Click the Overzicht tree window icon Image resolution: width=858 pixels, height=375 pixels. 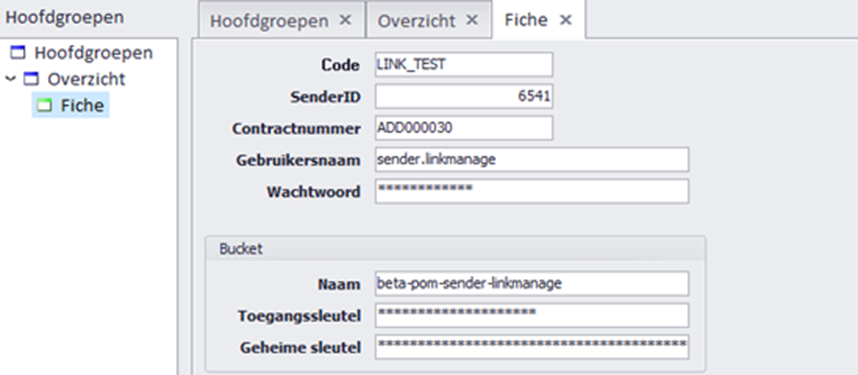tap(31, 79)
